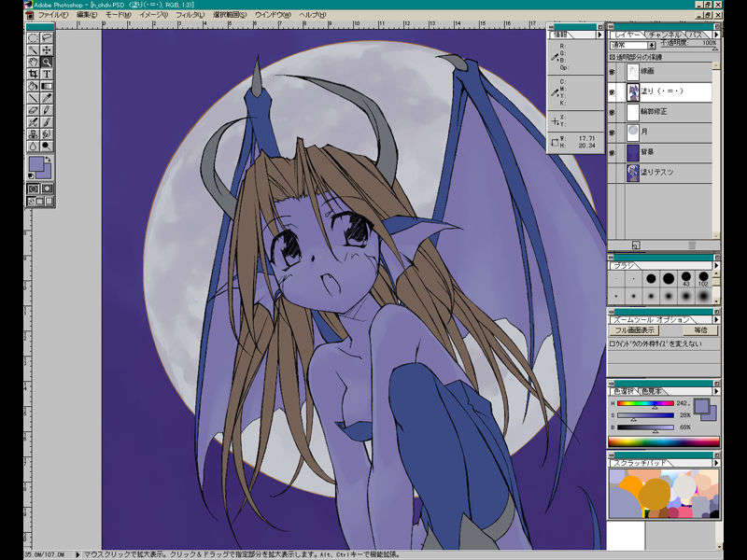Hide the 線画 layer eye icon
Screen dimensions: 747x560
[613, 72]
